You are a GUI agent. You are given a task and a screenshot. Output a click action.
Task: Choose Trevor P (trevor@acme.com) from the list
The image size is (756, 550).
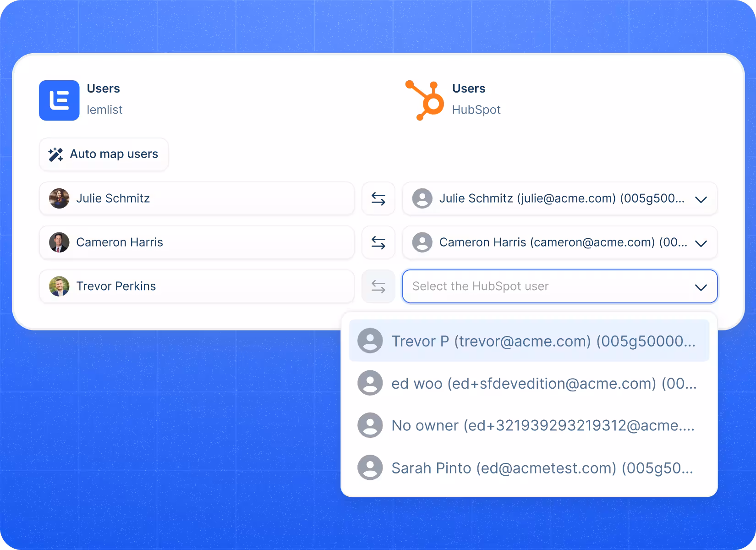point(529,341)
